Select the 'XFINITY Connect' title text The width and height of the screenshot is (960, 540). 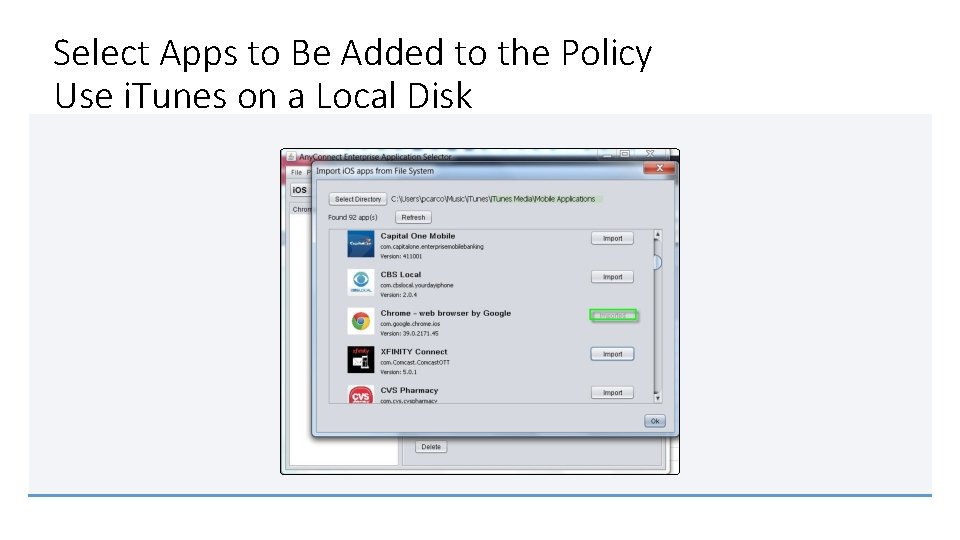pos(413,351)
